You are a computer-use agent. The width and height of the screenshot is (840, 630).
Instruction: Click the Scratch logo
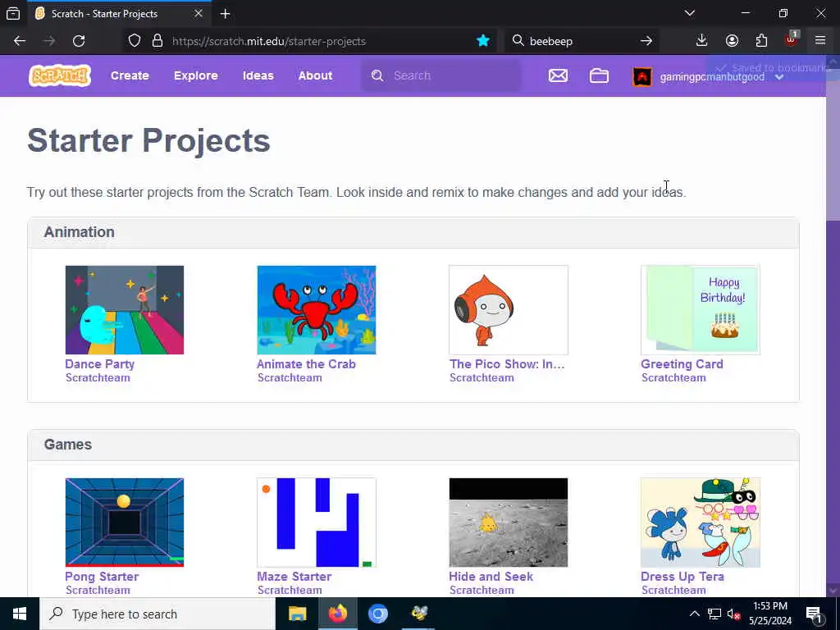[x=60, y=75]
